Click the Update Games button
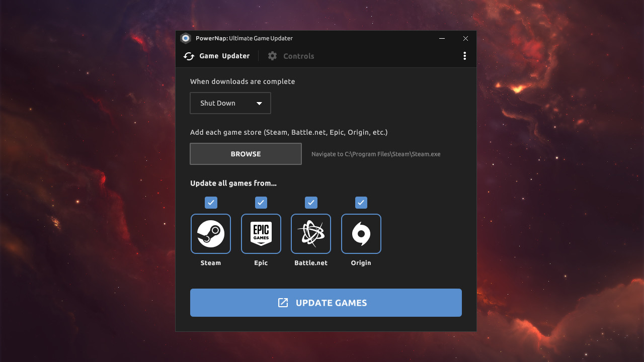 point(326,303)
